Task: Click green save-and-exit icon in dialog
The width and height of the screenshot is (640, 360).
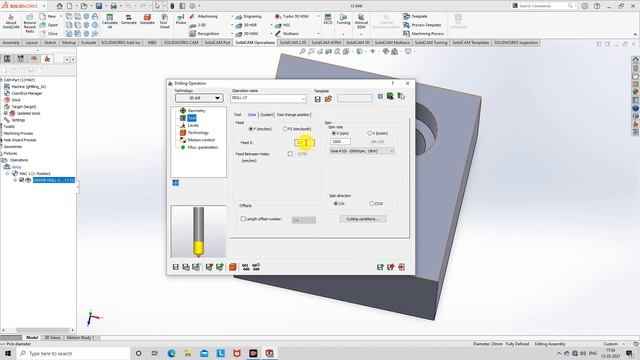Action: pyautogui.click(x=380, y=267)
